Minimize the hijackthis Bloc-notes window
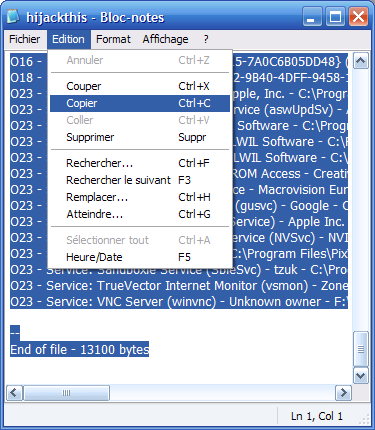Viewport: 375px width, 430px height. pos(312,17)
